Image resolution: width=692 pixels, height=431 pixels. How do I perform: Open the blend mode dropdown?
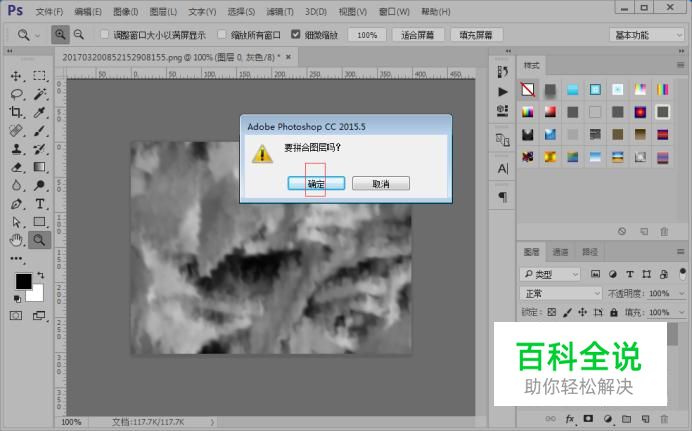560,293
